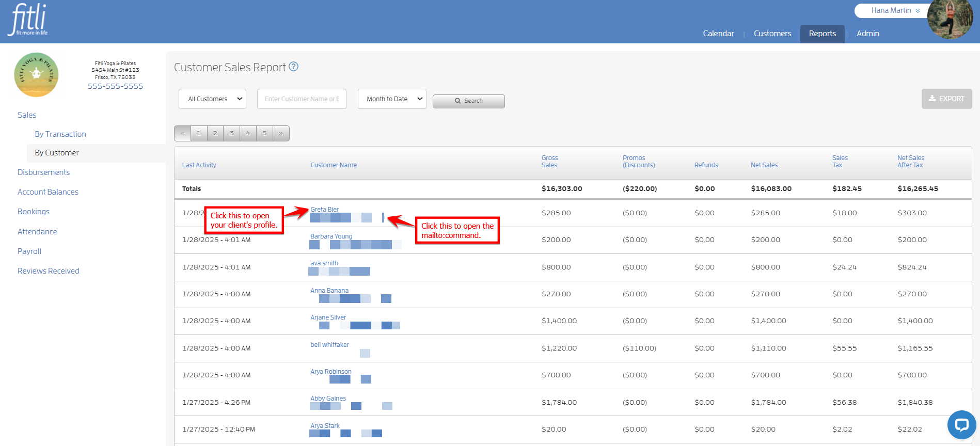Go to results page 2
This screenshot has width=980, height=446.
pyautogui.click(x=215, y=133)
